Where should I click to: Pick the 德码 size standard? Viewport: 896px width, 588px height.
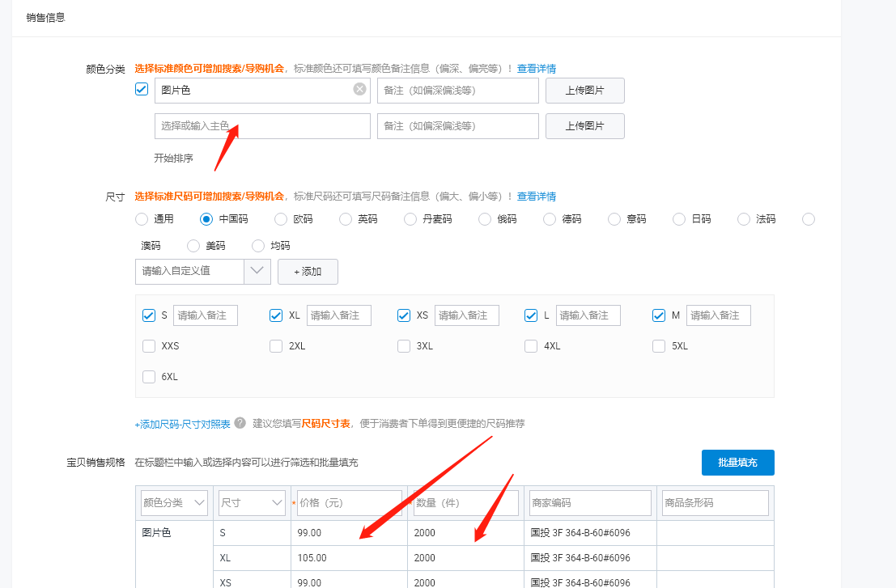[x=549, y=219]
